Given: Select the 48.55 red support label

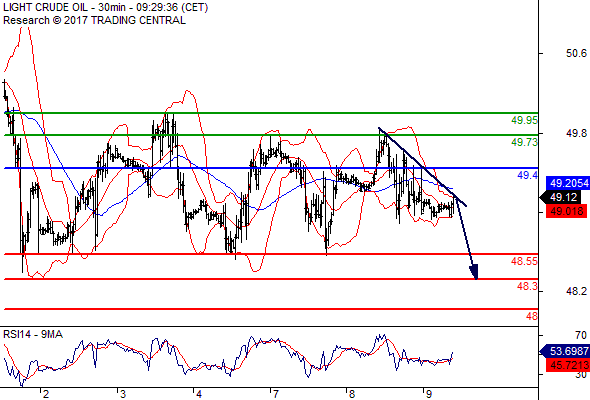Looking at the screenshot, I should tap(524, 261).
